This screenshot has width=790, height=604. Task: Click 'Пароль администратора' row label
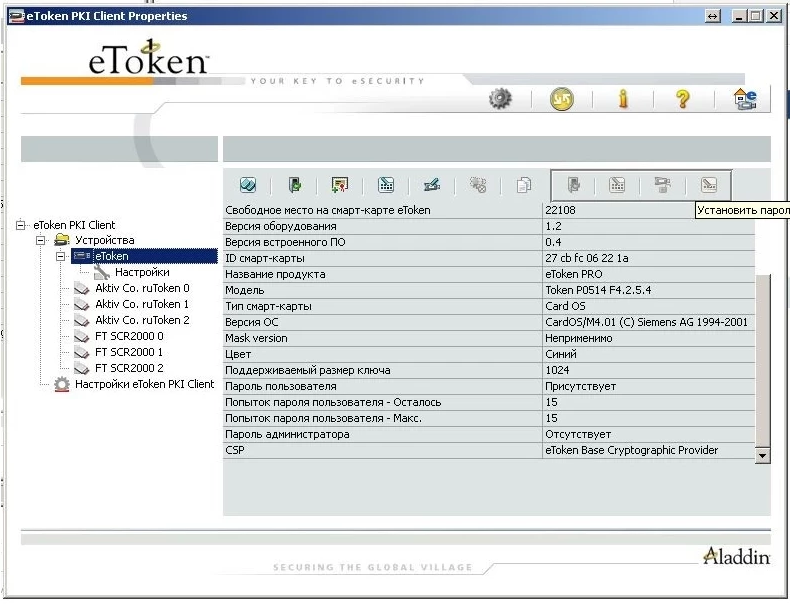point(287,434)
